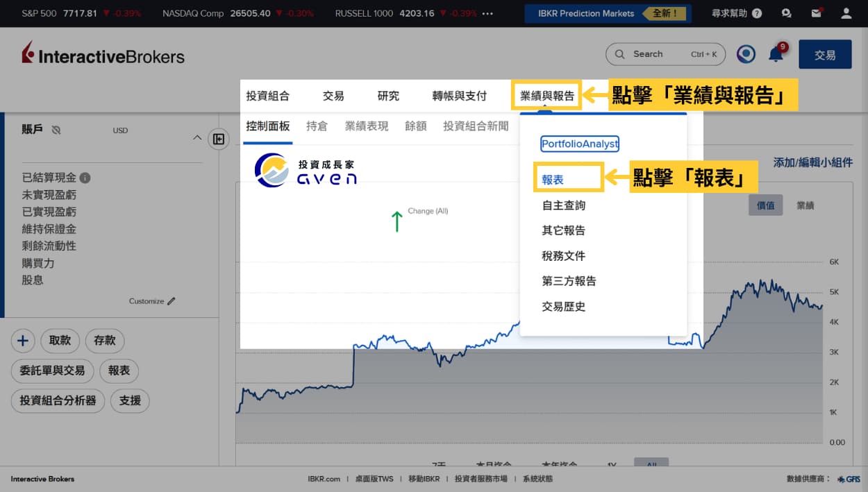Open the 轉帳與支付 menu
868x492 pixels.
click(459, 96)
